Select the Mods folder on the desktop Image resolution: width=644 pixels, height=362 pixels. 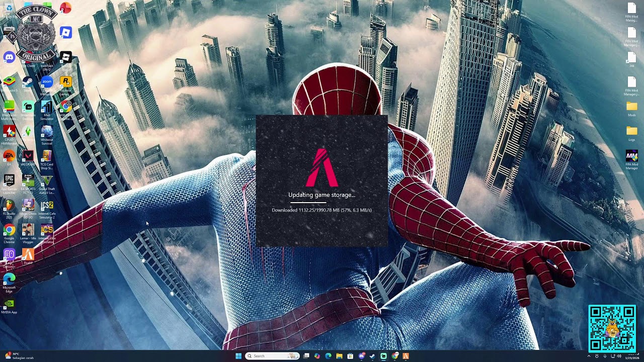coord(631,109)
